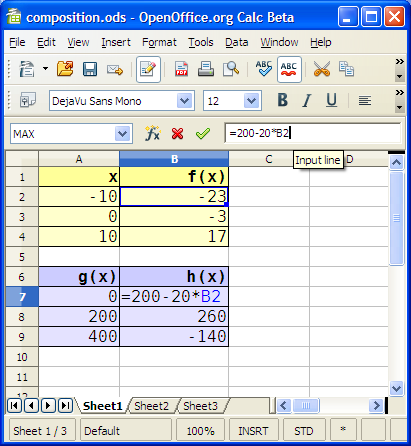Click the vertical scrollbar down arrow

pos(396,388)
